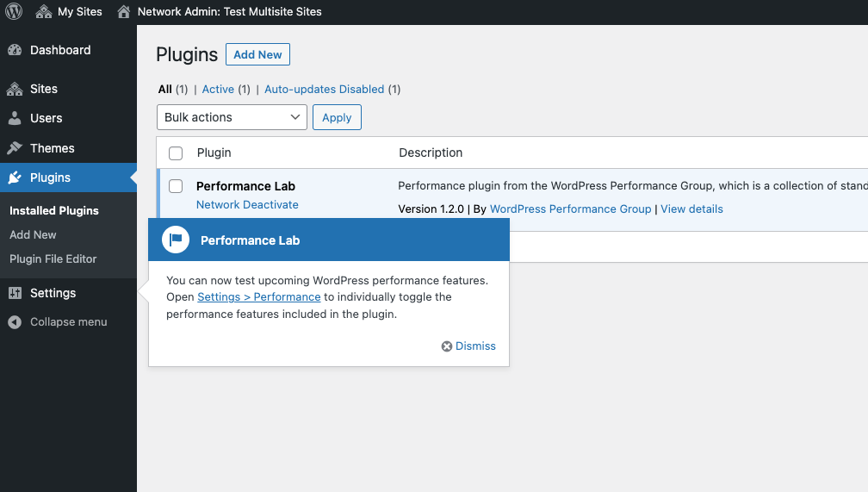Viewport: 868px width, 492px height.
Task: Open Add New submenu under Plugins
Action: 33,235
